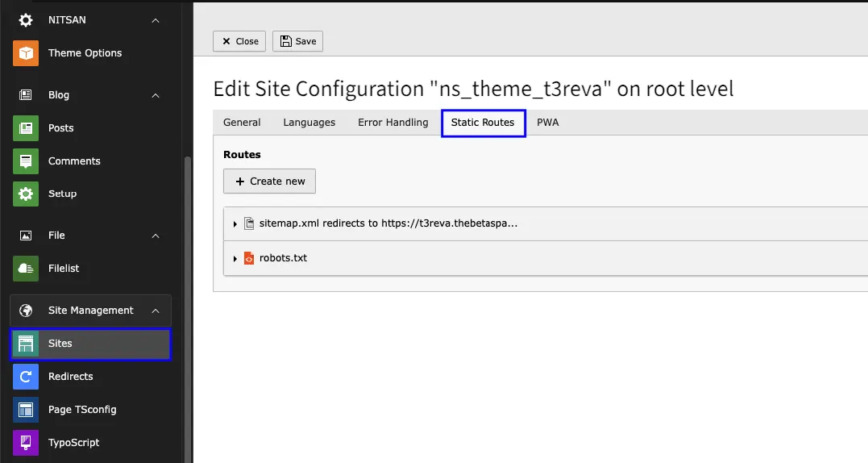Open TypoScript module label

[73, 443]
